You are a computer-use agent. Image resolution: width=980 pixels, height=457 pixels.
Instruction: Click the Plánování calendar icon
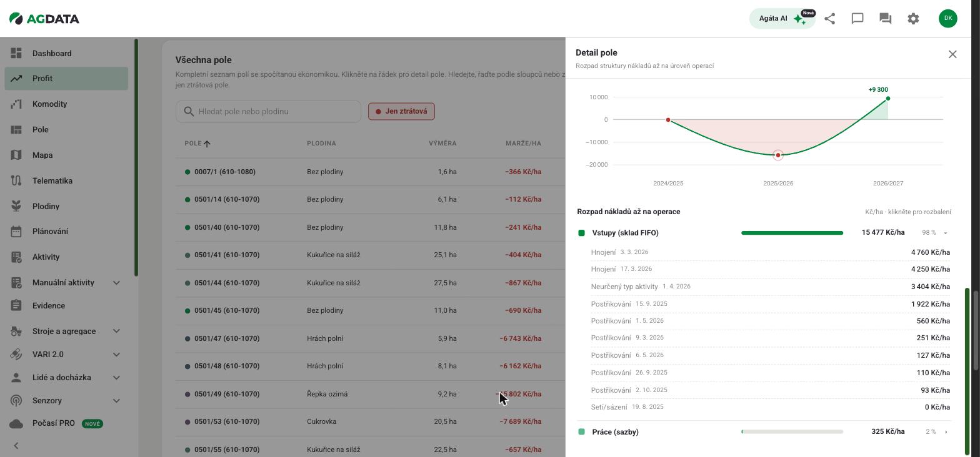(16, 231)
